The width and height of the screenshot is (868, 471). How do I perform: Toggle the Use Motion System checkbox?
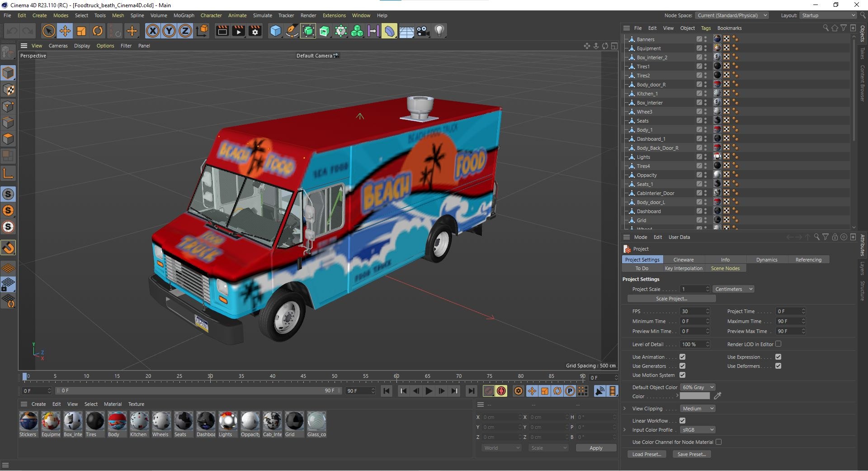683,375
